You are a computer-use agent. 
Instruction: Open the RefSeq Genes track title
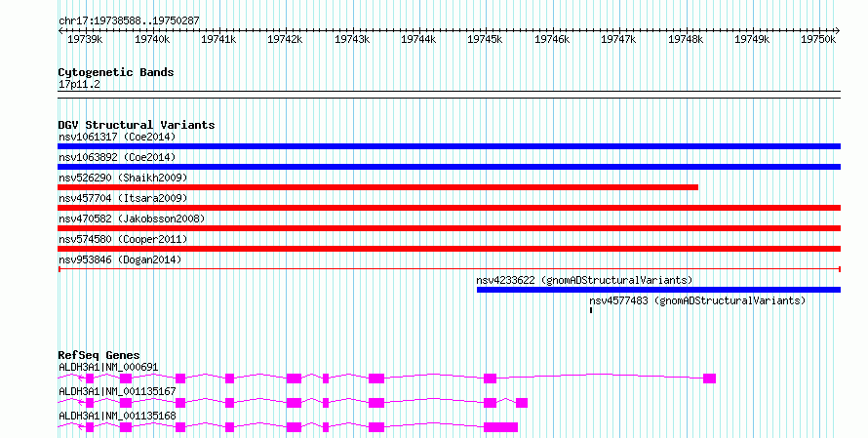(x=99, y=355)
